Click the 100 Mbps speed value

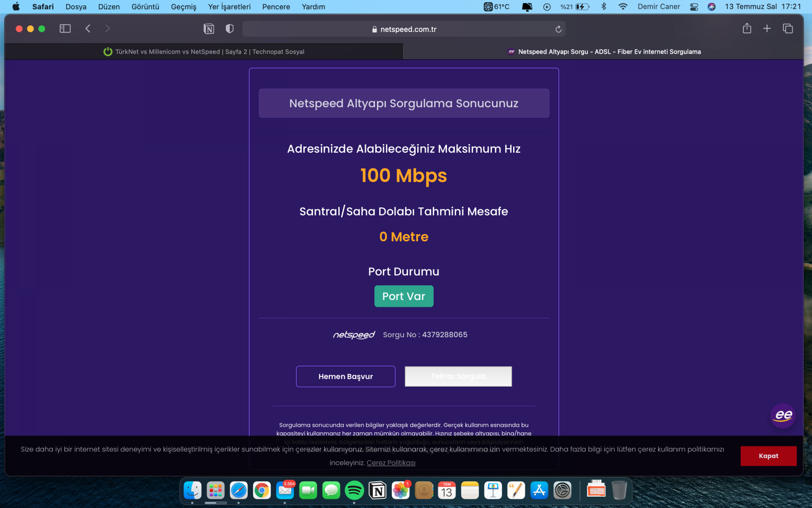point(404,175)
